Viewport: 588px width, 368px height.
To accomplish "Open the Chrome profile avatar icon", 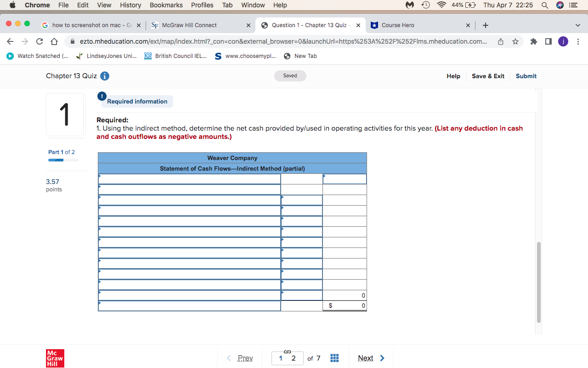I will click(563, 41).
